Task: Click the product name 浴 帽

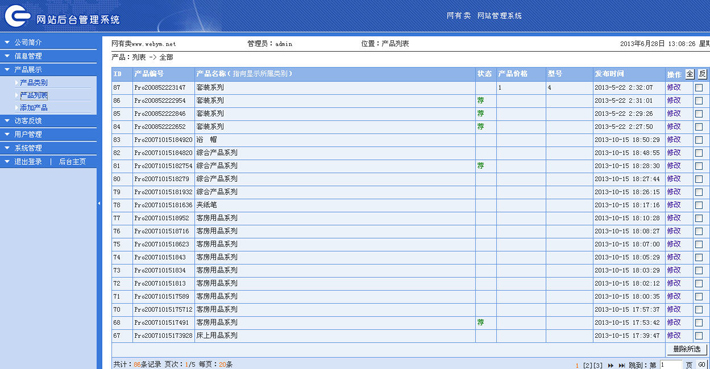Action: [206, 139]
